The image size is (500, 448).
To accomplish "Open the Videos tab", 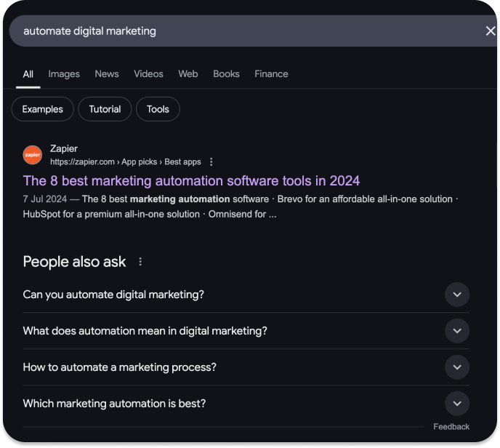I will [148, 74].
